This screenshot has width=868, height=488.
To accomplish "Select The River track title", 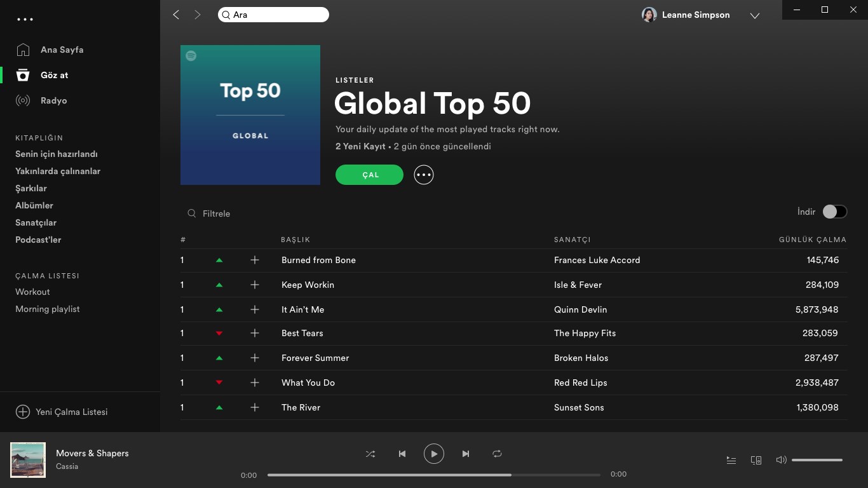I will click(x=301, y=407).
